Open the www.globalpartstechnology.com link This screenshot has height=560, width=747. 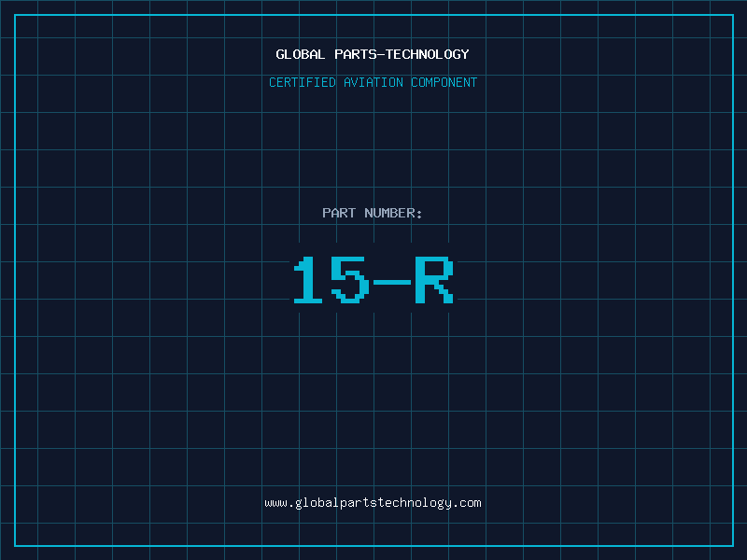pos(373,503)
